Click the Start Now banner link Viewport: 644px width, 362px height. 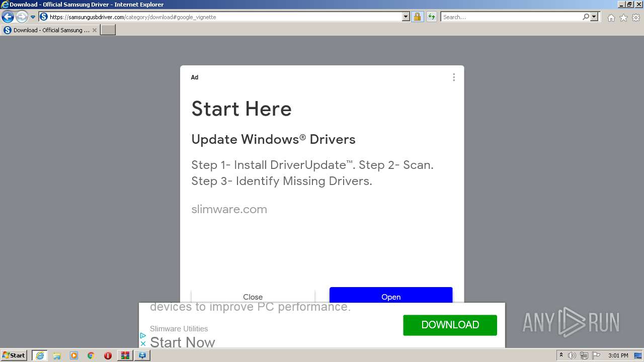183,342
